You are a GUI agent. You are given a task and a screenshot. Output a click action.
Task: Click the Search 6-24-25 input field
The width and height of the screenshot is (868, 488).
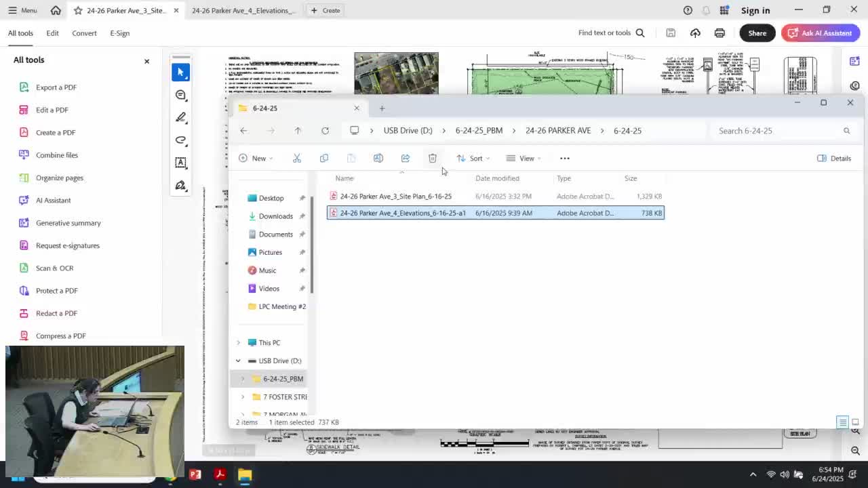coord(776,131)
